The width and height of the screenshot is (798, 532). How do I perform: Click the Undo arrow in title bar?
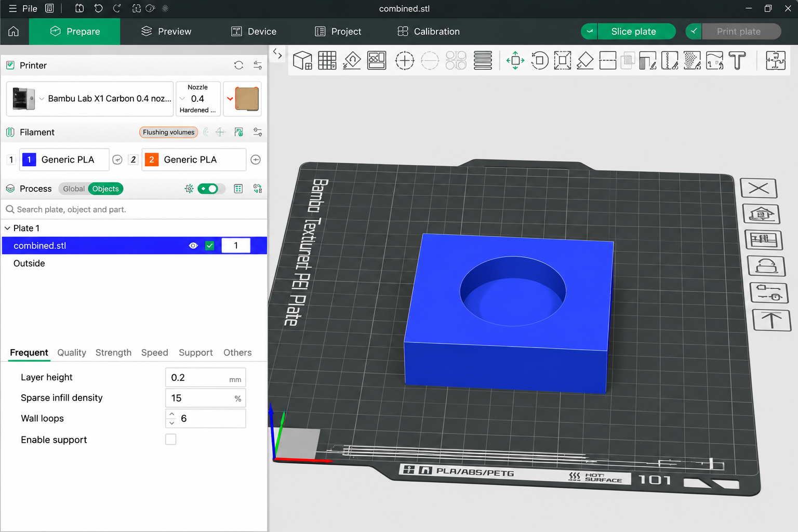[x=98, y=8]
